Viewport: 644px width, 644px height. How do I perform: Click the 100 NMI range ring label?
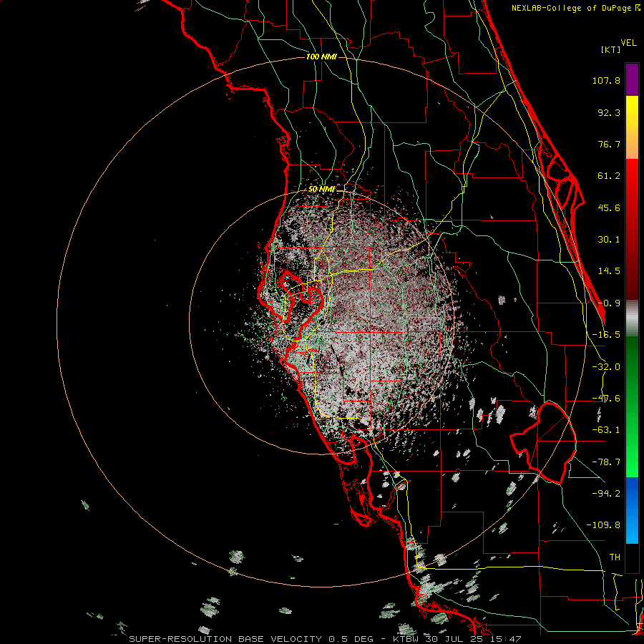point(321,57)
